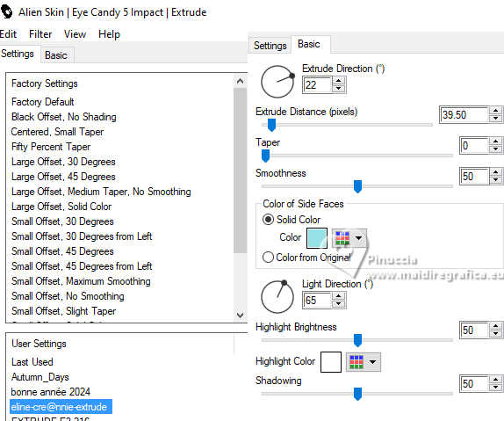The height and width of the screenshot is (421, 504).
Task: Select Large Offset, 45 Degrees preset
Action: click(63, 177)
